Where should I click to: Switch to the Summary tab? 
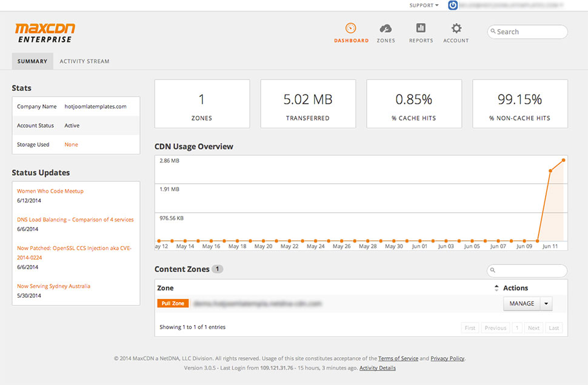click(x=32, y=61)
